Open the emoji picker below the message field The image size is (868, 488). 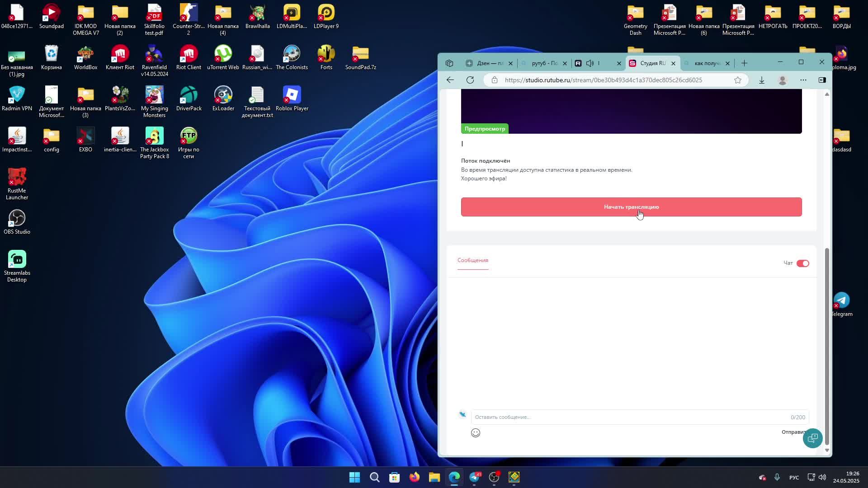pos(476,433)
